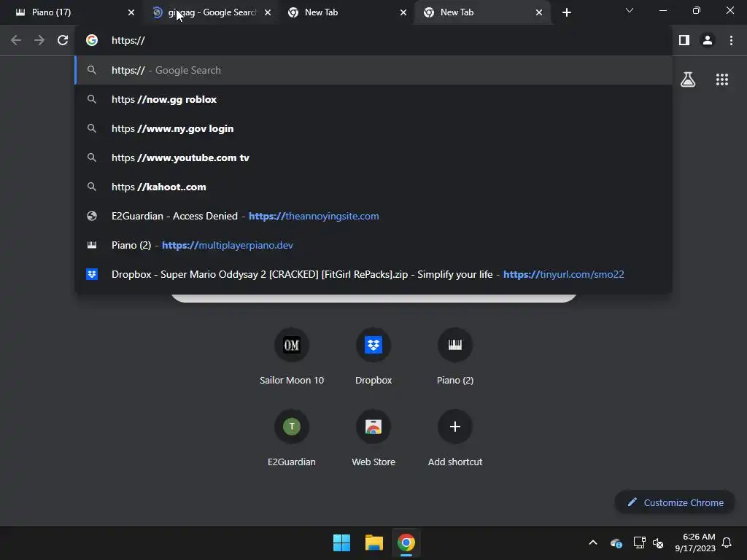Open the tinyurl.com/smo22 Dropbox suggestion
Screen dimensions: 747x560
[373, 274]
